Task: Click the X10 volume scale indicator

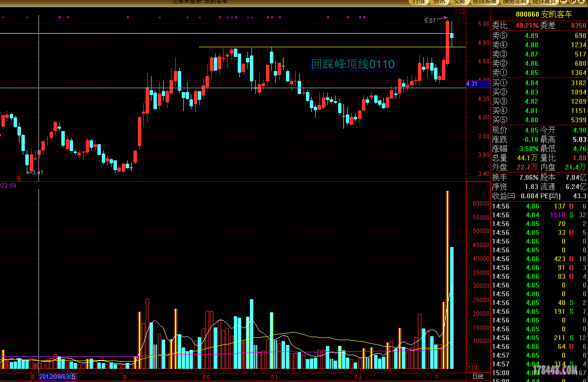Action: (x=472, y=367)
